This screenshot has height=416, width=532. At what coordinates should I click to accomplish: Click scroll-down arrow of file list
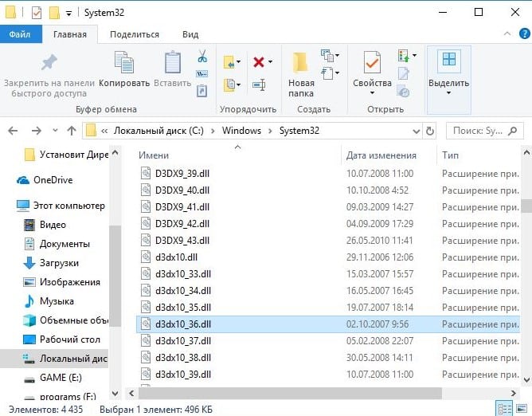pyautogui.click(x=526, y=379)
